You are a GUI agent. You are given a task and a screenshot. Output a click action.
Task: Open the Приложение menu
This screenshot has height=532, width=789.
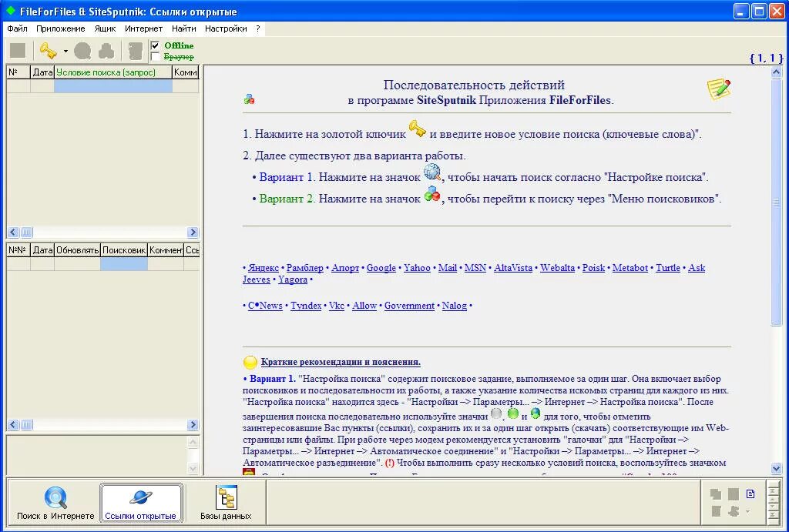click(60, 28)
